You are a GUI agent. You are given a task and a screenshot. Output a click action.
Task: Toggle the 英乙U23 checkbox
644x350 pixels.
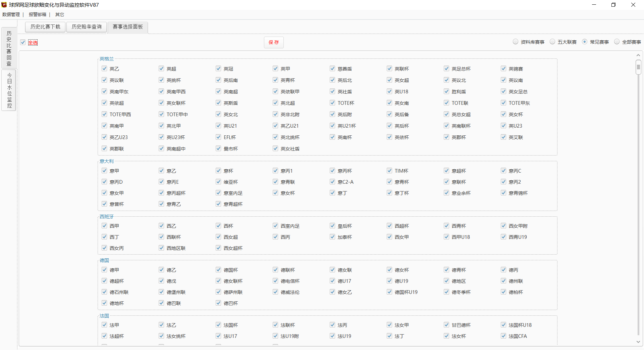pos(104,137)
